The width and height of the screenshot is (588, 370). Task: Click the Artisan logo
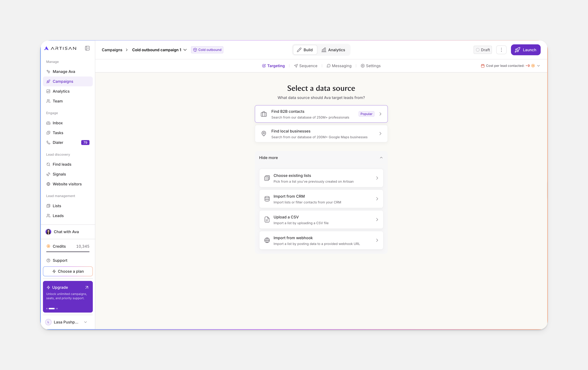(x=60, y=48)
